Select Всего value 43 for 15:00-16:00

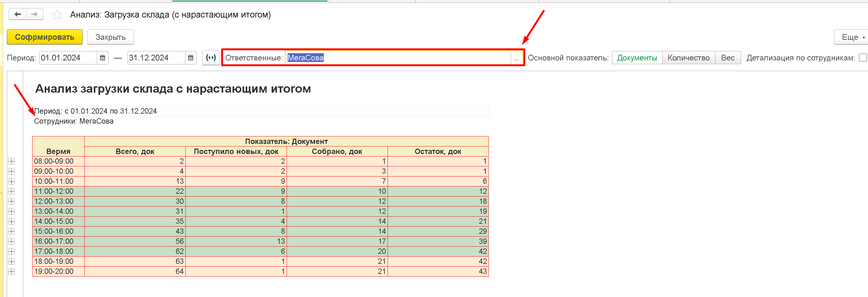point(135,231)
